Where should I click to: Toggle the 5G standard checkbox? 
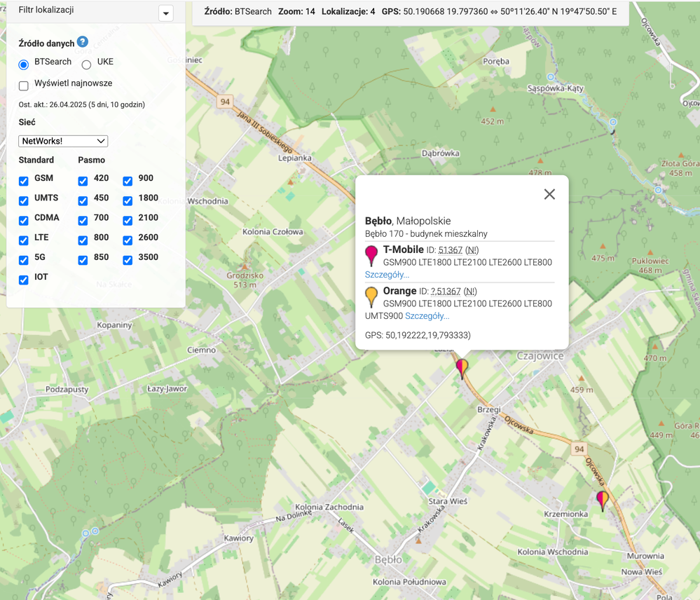24,260
